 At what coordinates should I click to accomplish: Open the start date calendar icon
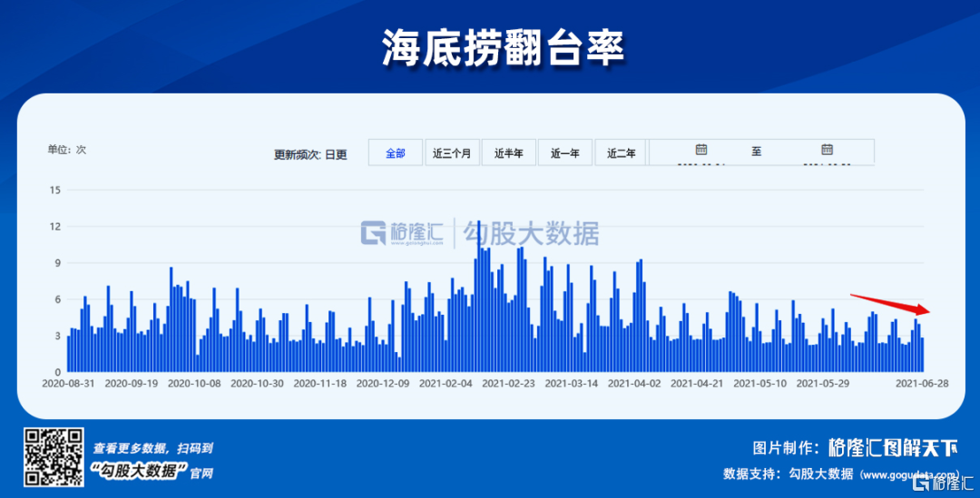pyautogui.click(x=701, y=150)
